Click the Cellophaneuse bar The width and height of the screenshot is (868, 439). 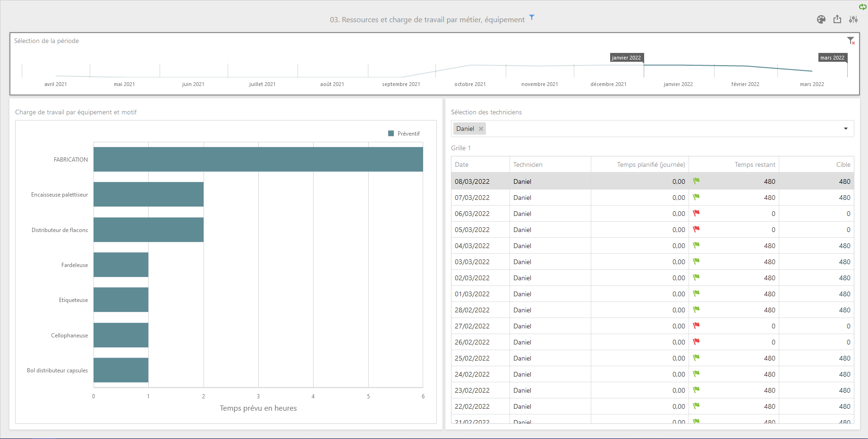point(121,335)
